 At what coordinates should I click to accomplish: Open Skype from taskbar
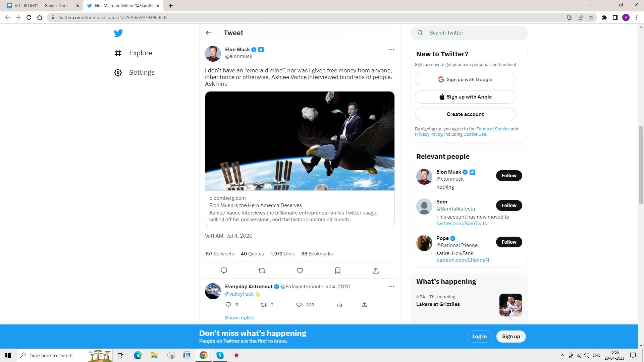click(x=220, y=355)
